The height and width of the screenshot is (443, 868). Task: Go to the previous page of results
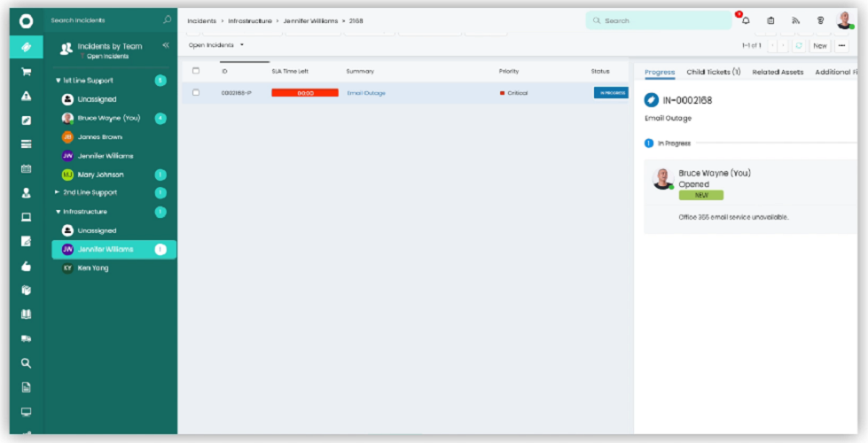773,46
